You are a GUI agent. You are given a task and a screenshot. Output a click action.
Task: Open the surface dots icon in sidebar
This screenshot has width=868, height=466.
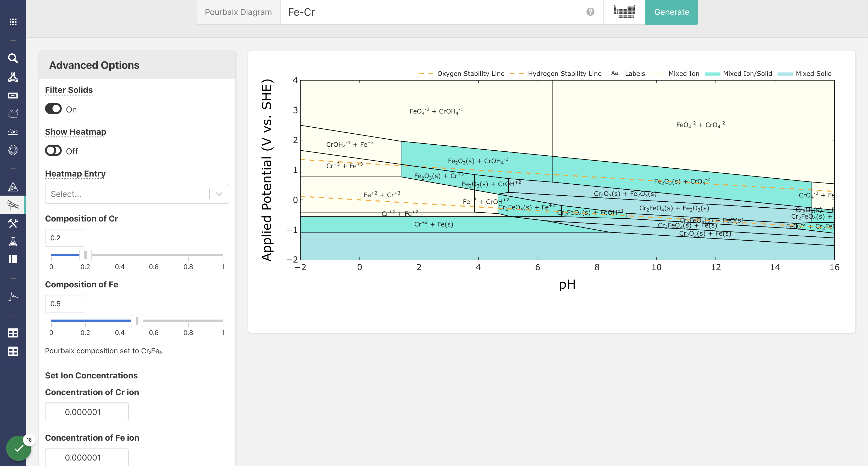pyautogui.click(x=13, y=132)
